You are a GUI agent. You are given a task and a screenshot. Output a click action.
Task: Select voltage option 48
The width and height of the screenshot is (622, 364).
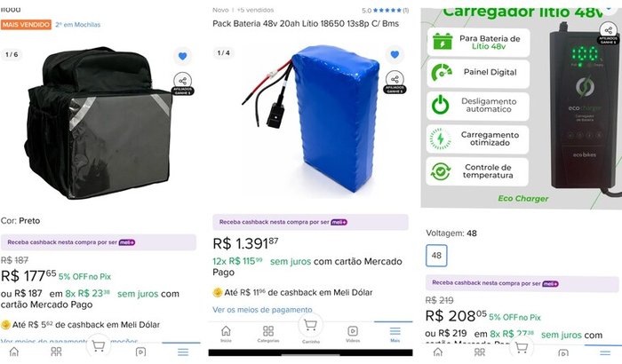pyautogui.click(x=436, y=256)
